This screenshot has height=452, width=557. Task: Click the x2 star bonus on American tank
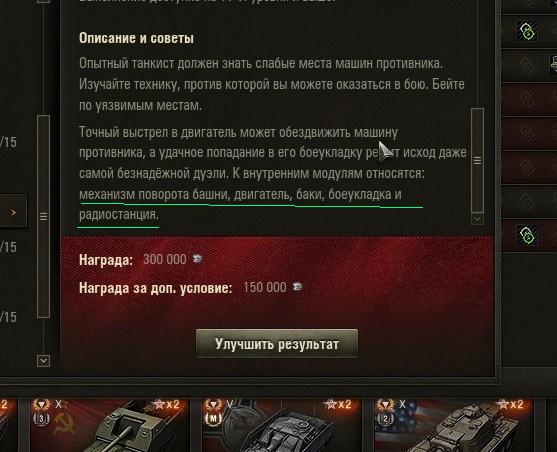click(510, 404)
